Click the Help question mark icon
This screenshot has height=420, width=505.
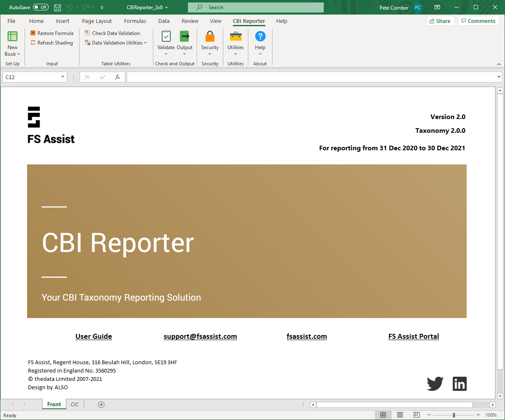(260, 36)
